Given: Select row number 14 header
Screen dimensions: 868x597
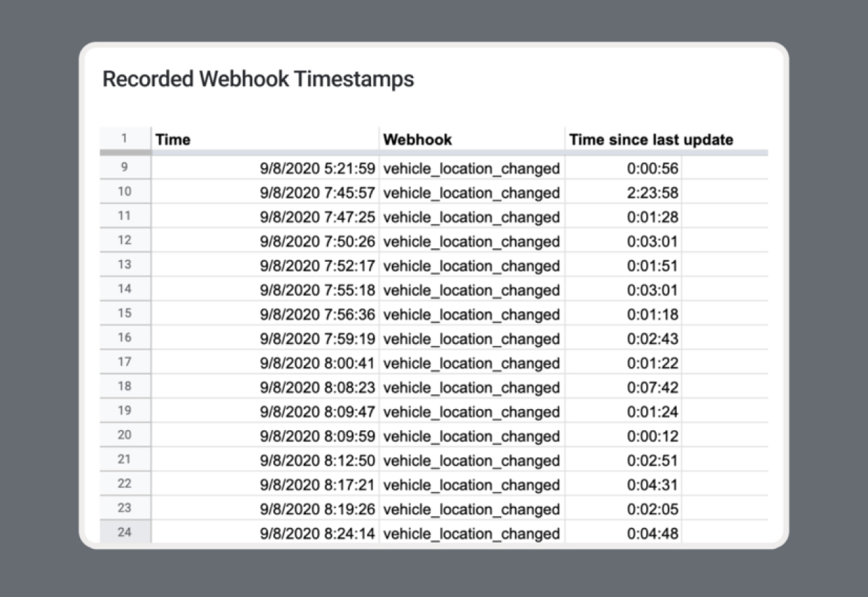Looking at the screenshot, I should point(125,289).
